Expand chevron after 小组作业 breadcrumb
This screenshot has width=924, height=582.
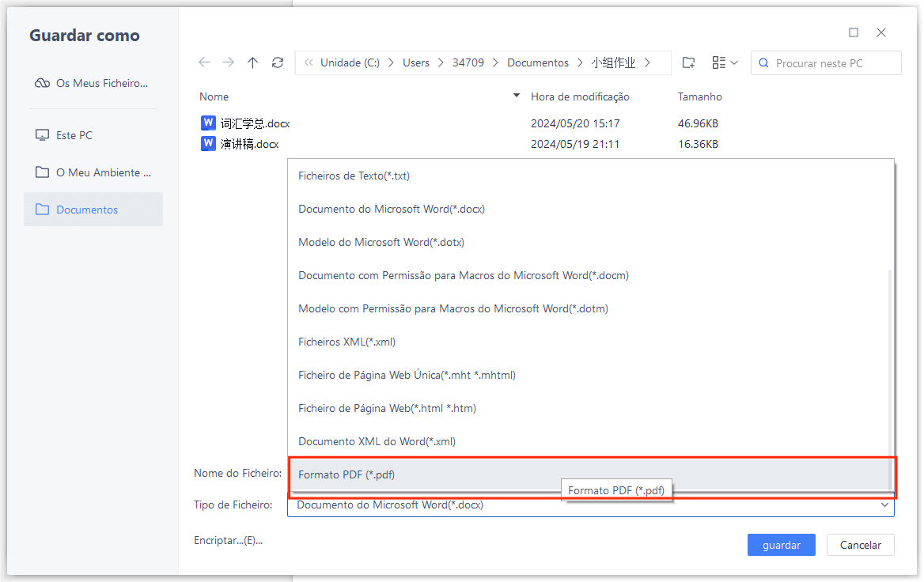tap(648, 62)
